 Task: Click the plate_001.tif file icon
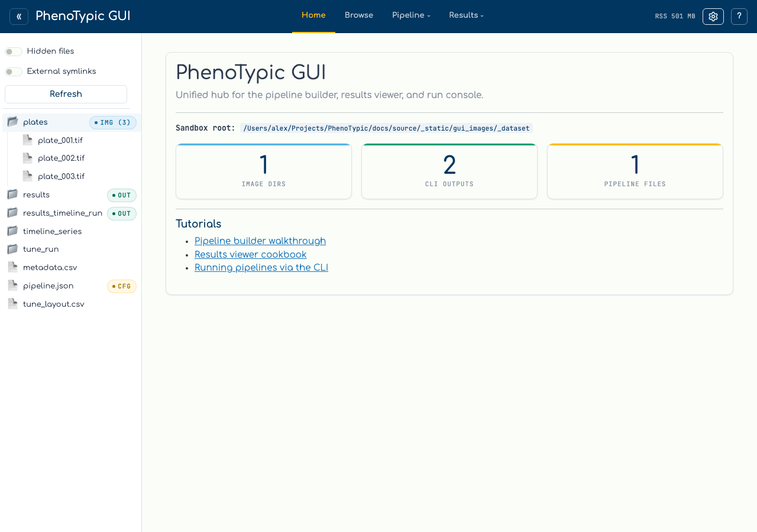point(28,140)
